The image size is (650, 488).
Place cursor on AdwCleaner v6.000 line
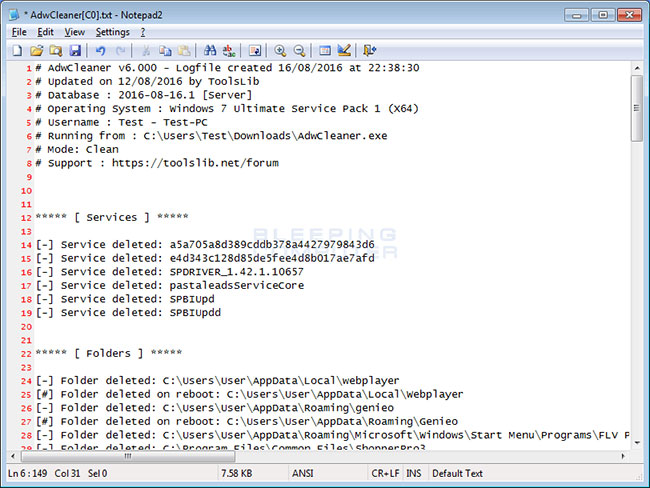coord(227,68)
